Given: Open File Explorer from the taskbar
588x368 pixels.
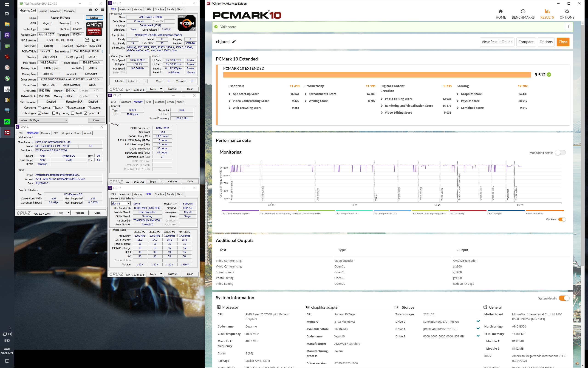Looking at the screenshot, I should [7, 24].
